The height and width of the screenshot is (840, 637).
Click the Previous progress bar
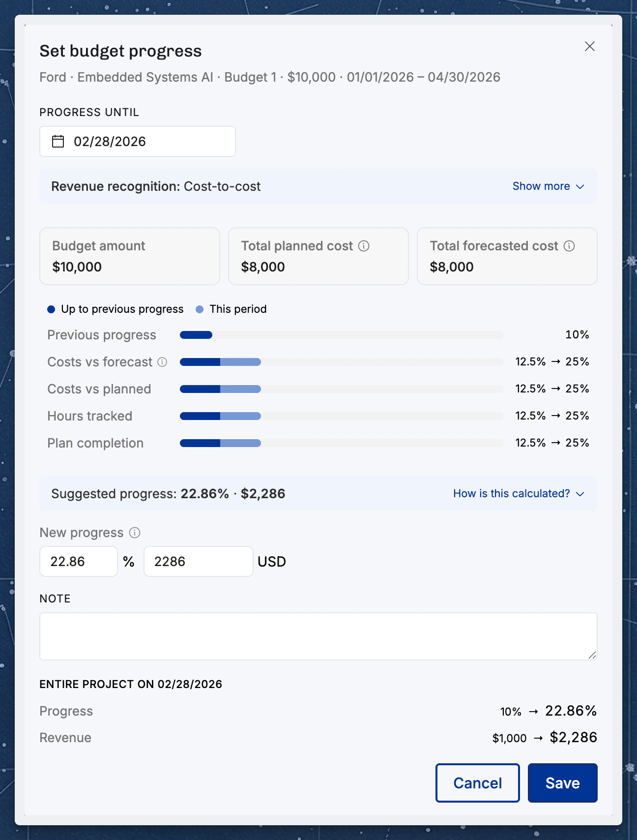click(x=342, y=335)
